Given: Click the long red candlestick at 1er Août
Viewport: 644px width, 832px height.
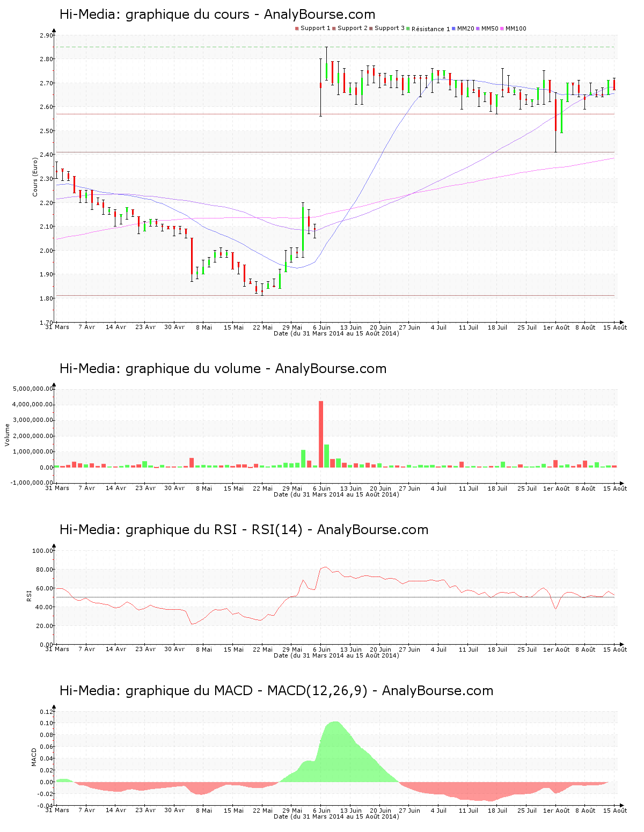Looking at the screenshot, I should click(556, 114).
